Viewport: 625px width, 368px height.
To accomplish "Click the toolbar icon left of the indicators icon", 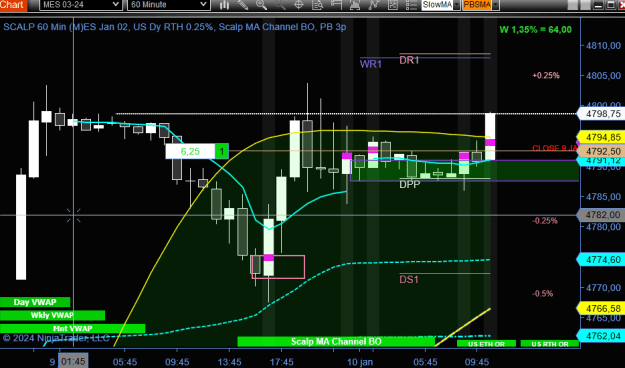I will click(x=355, y=5).
